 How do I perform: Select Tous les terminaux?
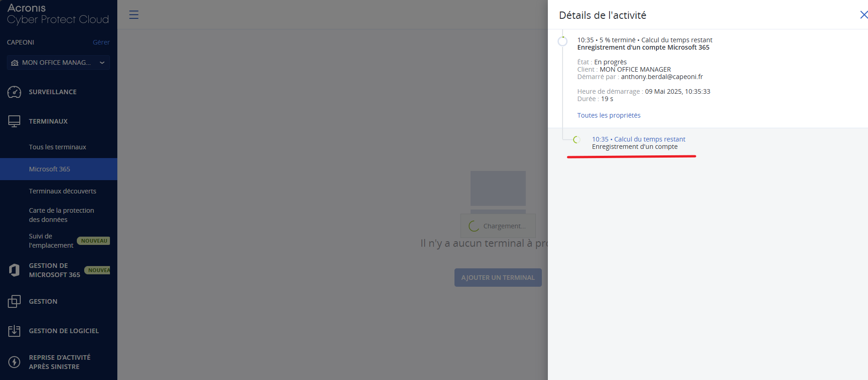(x=58, y=147)
